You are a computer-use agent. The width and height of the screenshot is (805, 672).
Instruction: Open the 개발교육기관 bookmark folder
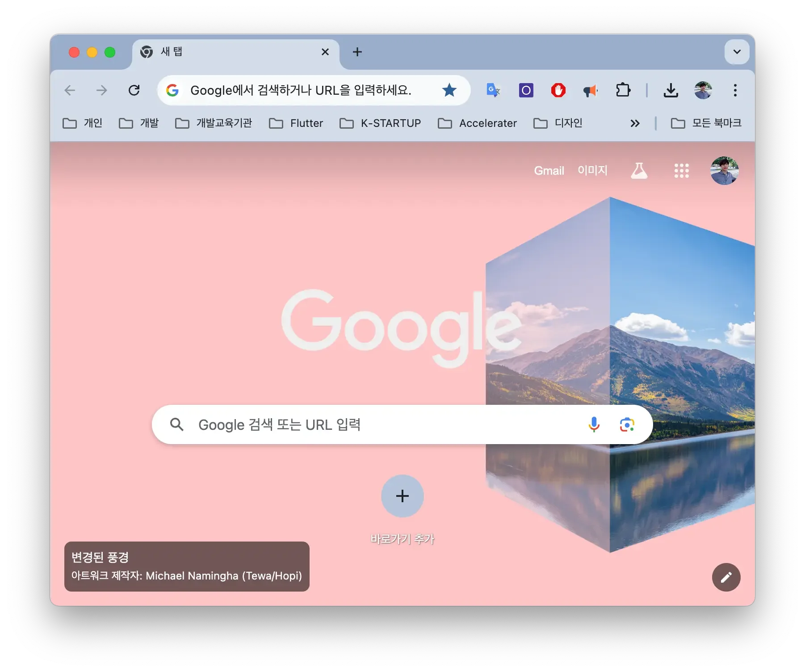pyautogui.click(x=214, y=123)
